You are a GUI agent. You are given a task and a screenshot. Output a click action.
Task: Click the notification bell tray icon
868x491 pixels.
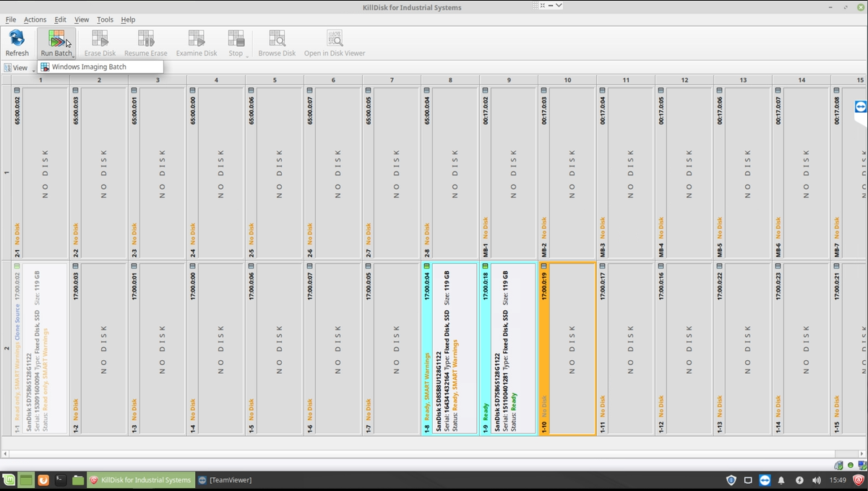tap(781, 480)
